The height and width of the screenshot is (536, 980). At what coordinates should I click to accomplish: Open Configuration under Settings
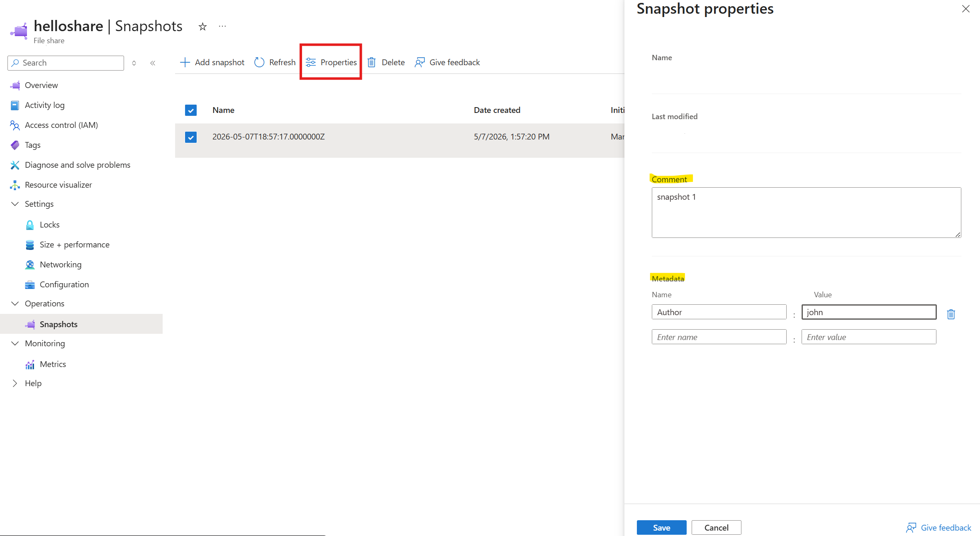(64, 284)
